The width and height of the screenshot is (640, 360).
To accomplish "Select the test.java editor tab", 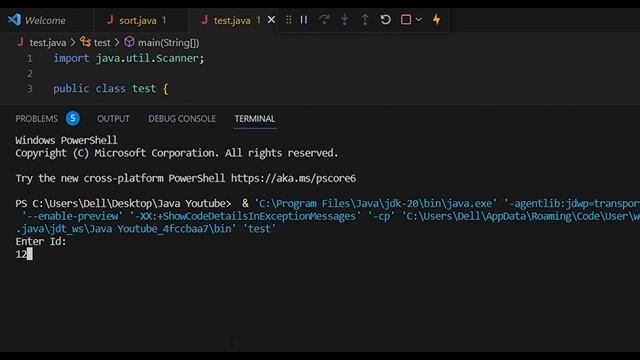I will pos(232,20).
